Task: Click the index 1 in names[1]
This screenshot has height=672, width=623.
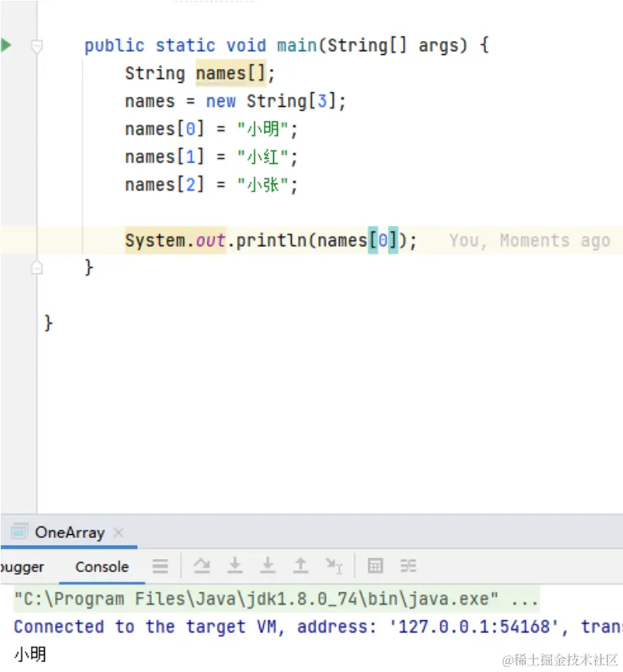Action: click(x=190, y=157)
